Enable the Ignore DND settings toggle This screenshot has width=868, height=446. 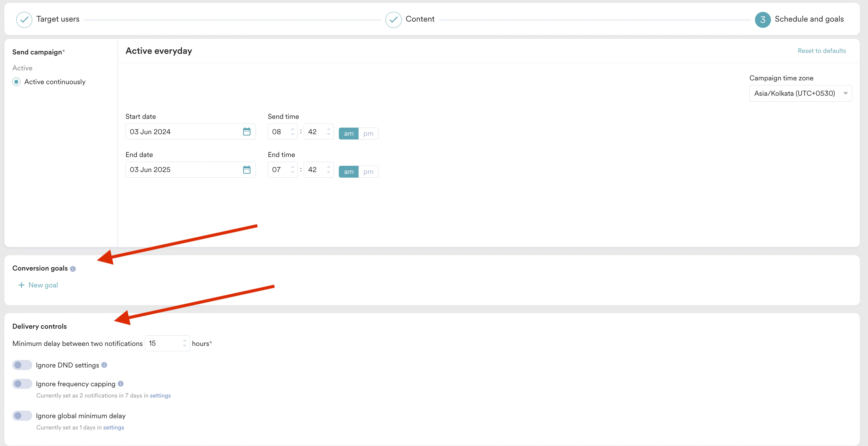pyautogui.click(x=22, y=365)
